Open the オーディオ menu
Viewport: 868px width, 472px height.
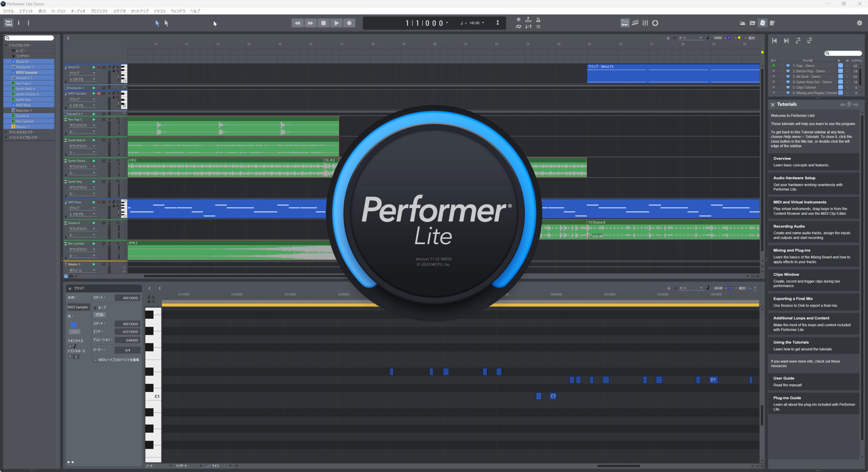click(x=78, y=11)
